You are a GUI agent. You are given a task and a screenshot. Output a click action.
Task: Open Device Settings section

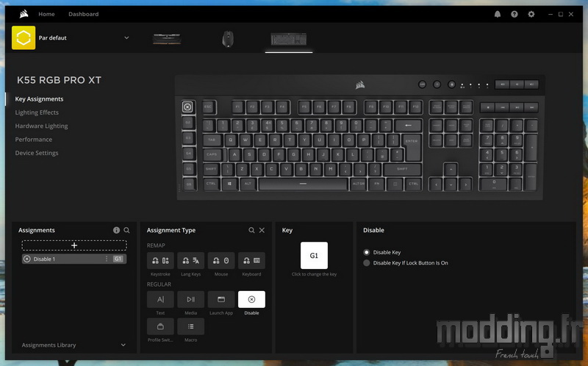tap(36, 153)
